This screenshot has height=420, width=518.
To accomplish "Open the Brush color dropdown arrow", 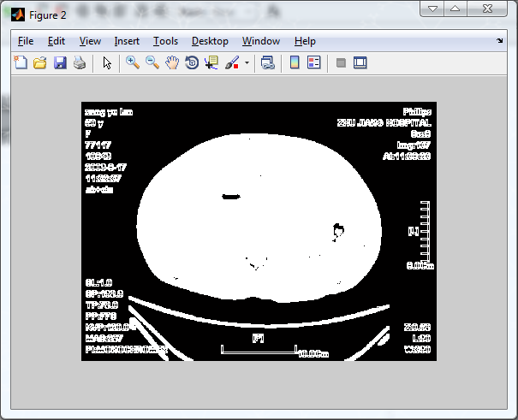I will 247,62.
